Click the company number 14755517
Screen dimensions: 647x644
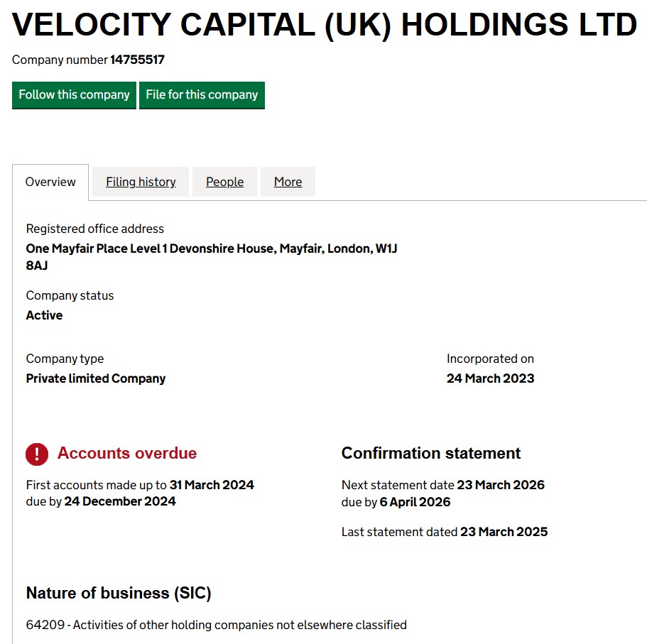click(x=137, y=60)
